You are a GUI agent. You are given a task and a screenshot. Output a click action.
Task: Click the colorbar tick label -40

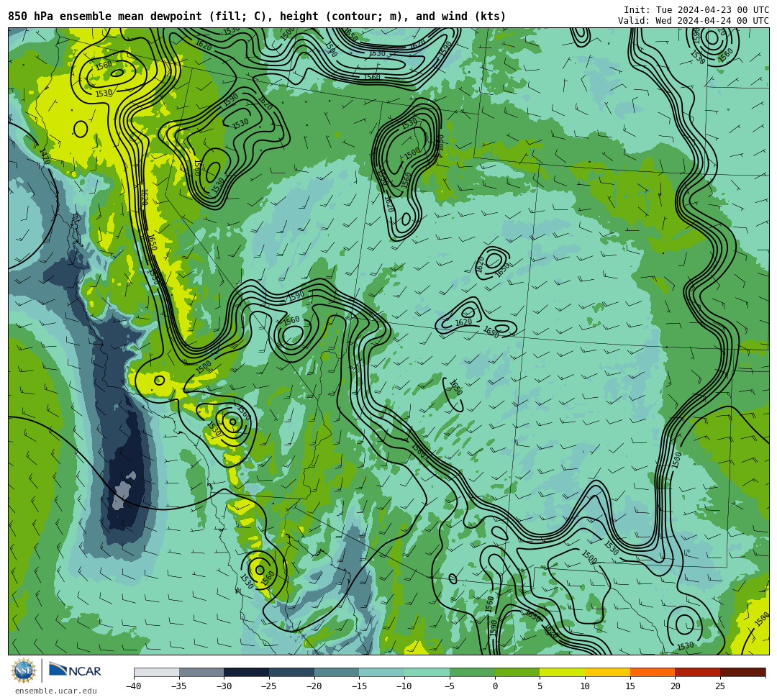[x=133, y=686]
